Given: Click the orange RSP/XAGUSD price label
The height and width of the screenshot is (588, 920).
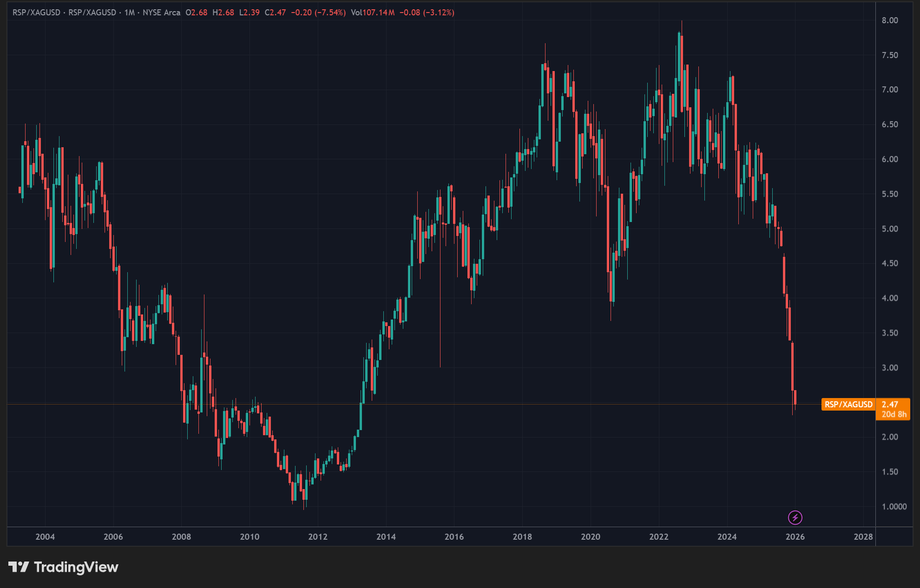Looking at the screenshot, I should (x=848, y=405).
